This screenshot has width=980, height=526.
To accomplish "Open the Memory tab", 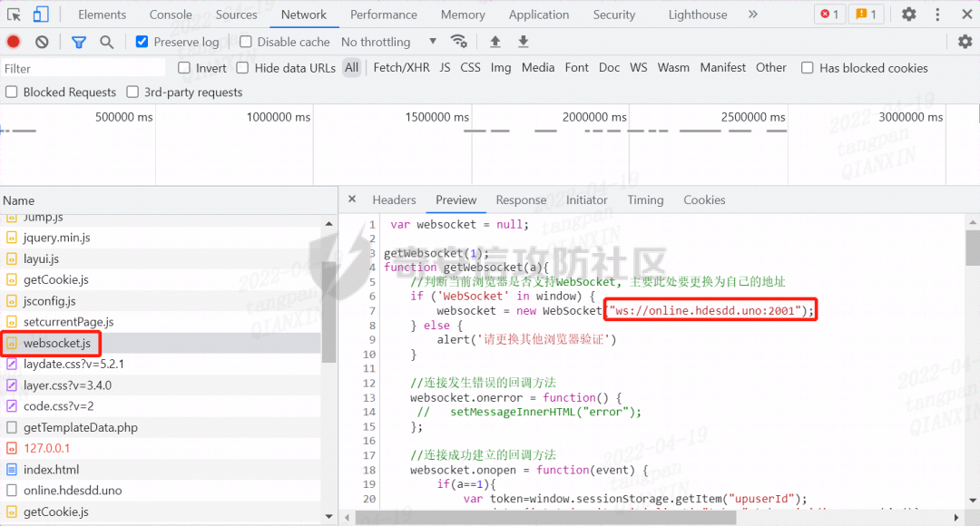I will tap(463, 15).
